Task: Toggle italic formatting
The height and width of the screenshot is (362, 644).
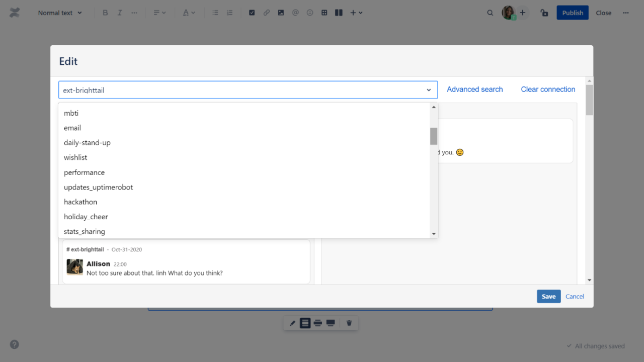Action: point(119,12)
